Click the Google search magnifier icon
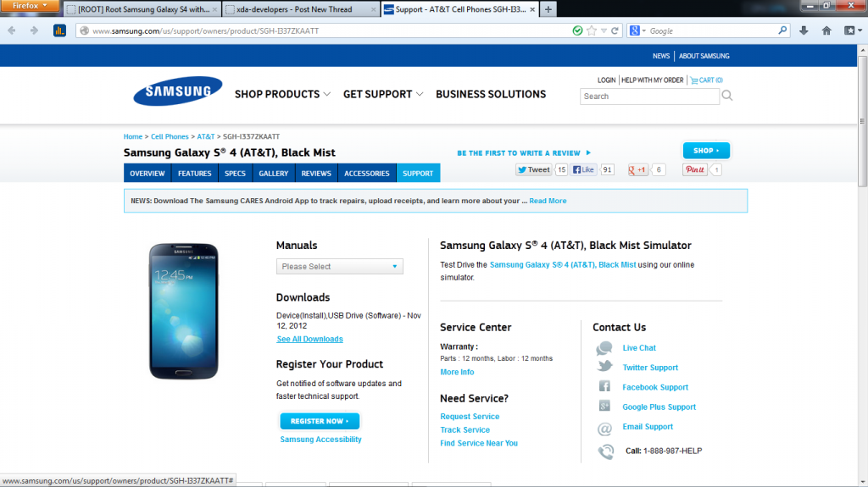Screen dimensions: 868x487 pos(782,30)
